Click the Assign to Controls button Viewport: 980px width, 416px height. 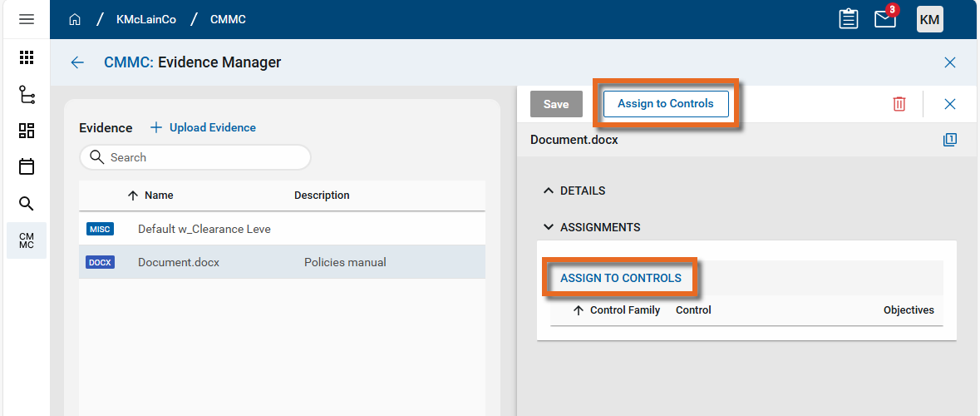coord(665,104)
